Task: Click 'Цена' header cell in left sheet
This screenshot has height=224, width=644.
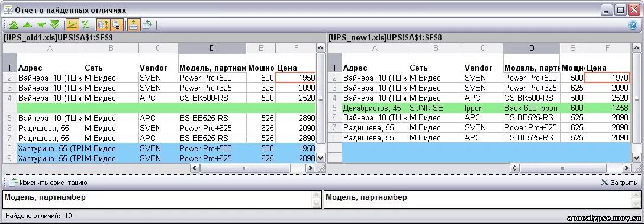Action: [296, 63]
